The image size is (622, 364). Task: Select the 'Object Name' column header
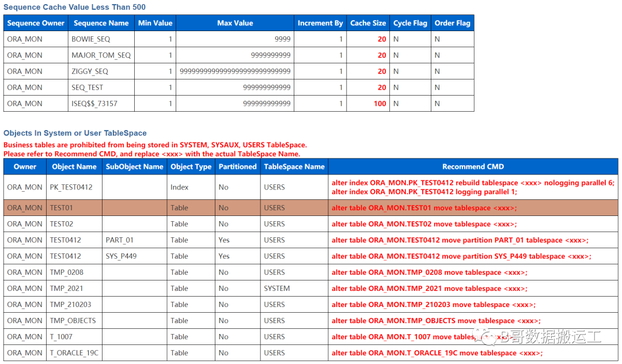[74, 167]
